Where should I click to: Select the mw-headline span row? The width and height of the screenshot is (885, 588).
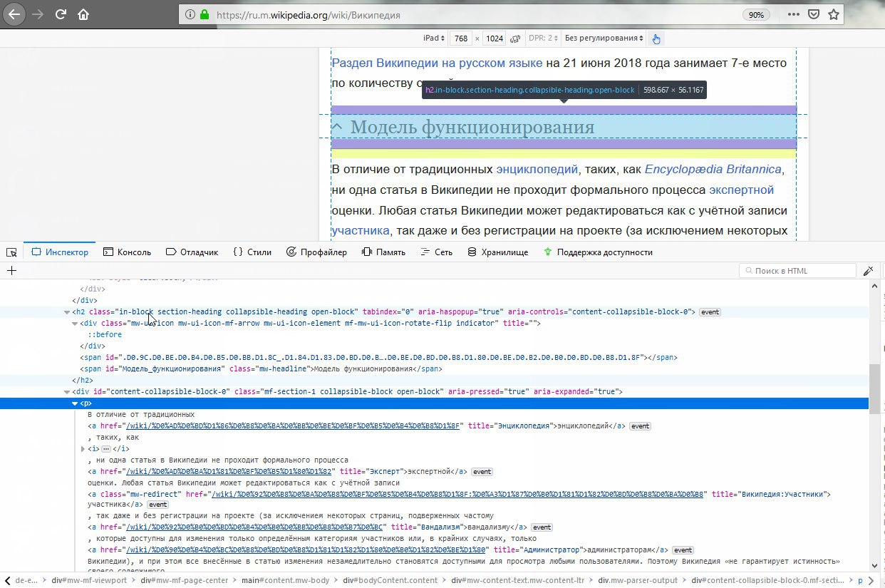(x=261, y=369)
